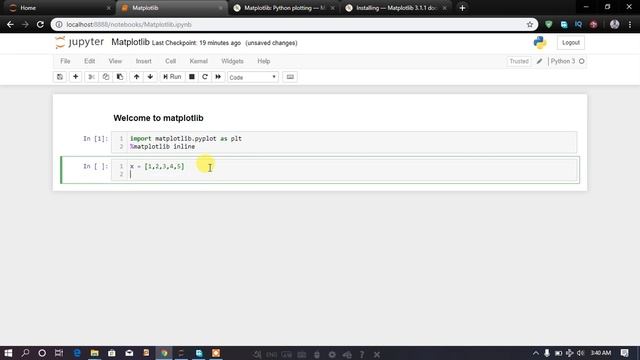Click the Python 3 kernel name

point(562,61)
